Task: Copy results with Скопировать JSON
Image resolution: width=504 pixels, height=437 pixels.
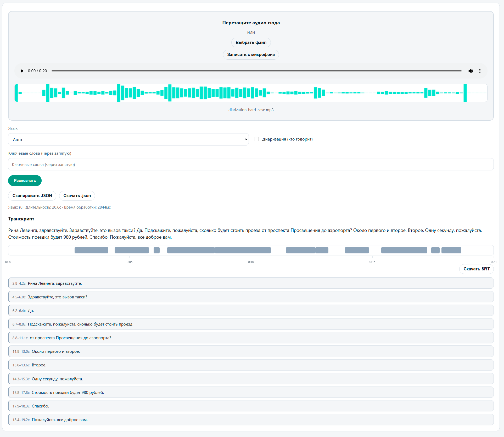Action: 32,195
